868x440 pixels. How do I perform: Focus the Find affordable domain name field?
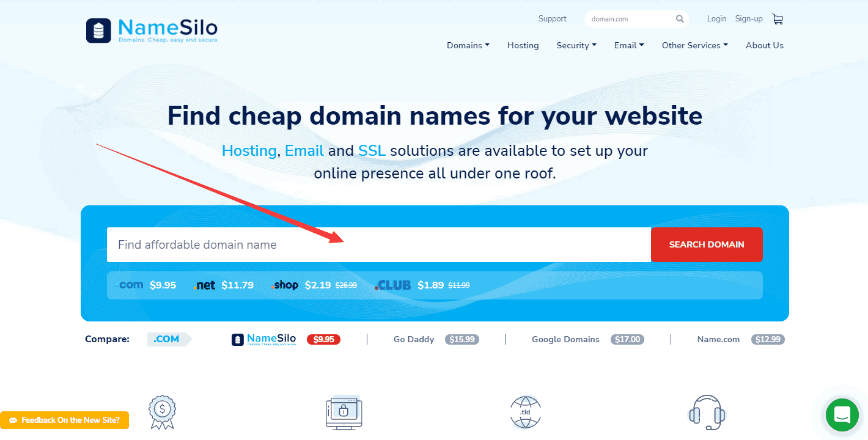point(378,245)
